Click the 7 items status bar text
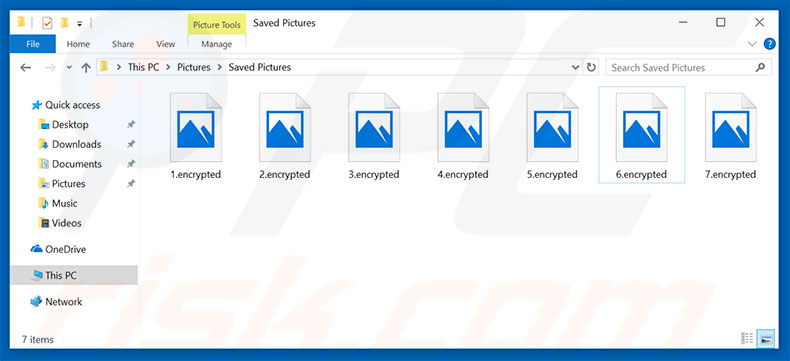Viewport: 790px width, 361px height. tap(38, 339)
